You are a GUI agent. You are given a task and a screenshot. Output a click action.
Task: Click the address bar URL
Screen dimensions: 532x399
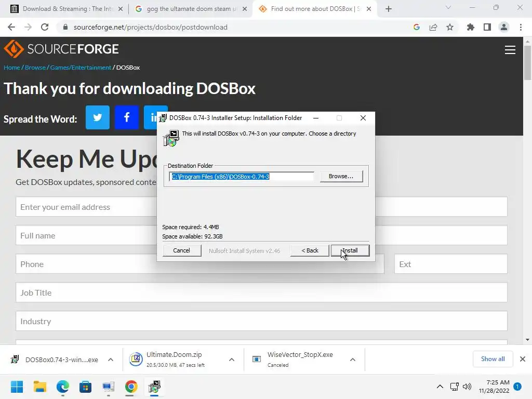(x=150, y=27)
